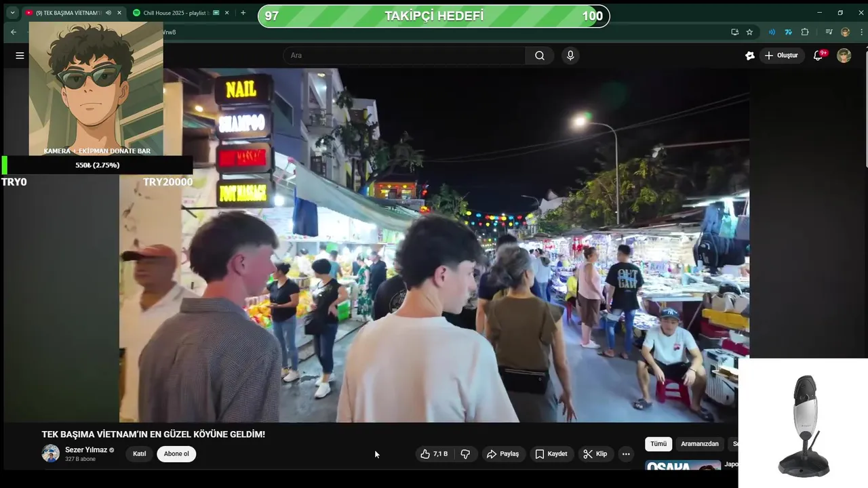Open the media control playlist icon
Image resolution: width=868 pixels, height=488 pixels.
coord(829,32)
